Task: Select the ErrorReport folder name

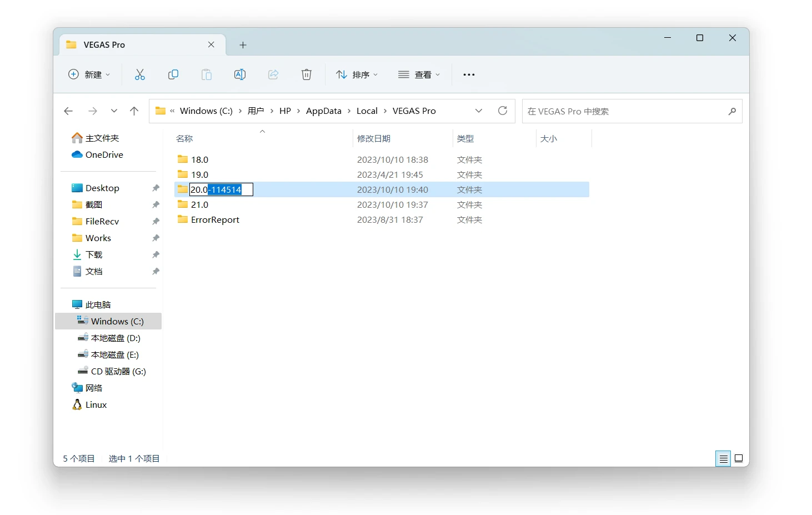Action: (215, 220)
